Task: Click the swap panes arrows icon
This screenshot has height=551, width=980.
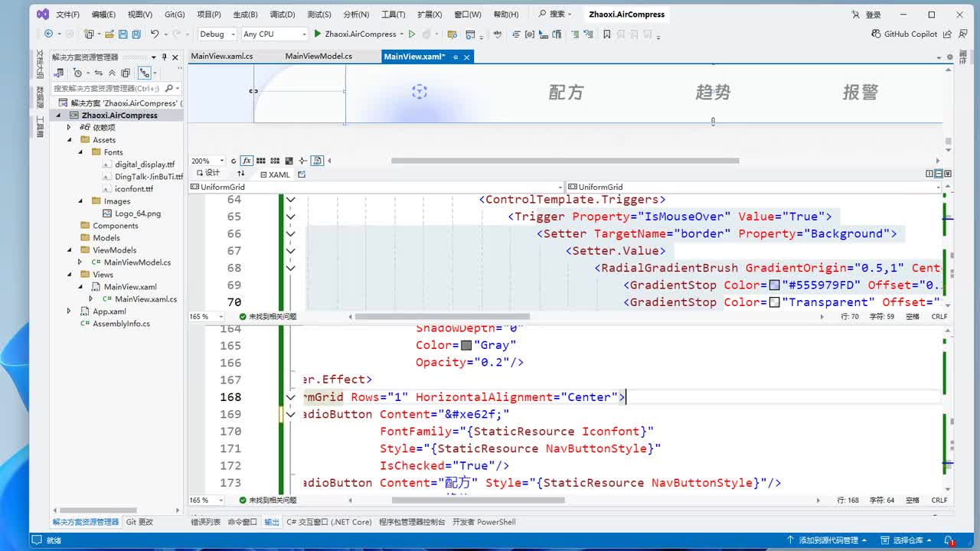Action: [x=240, y=174]
